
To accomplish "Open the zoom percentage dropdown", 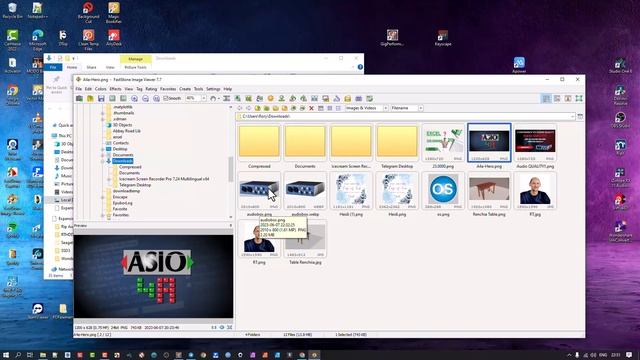I will coord(204,98).
